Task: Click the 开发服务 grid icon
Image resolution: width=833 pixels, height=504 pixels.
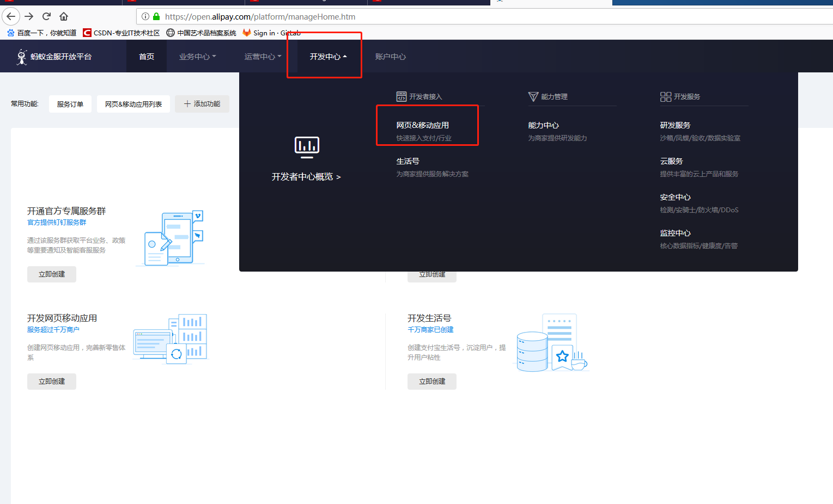Action: click(666, 96)
